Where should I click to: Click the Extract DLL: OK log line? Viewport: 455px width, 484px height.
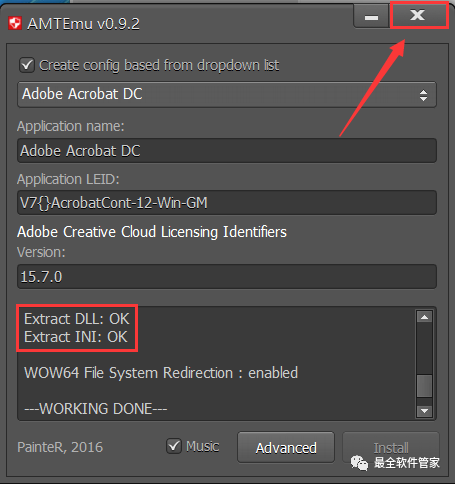click(x=76, y=319)
